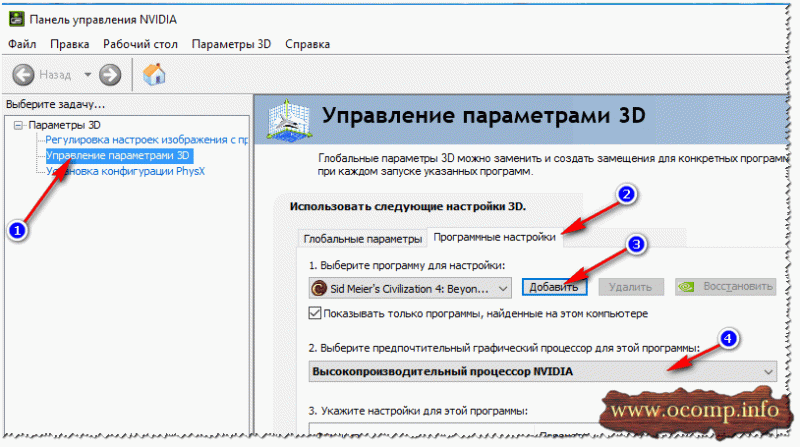Click the Удалить button
This screenshot has width=800, height=447.
pos(631,287)
